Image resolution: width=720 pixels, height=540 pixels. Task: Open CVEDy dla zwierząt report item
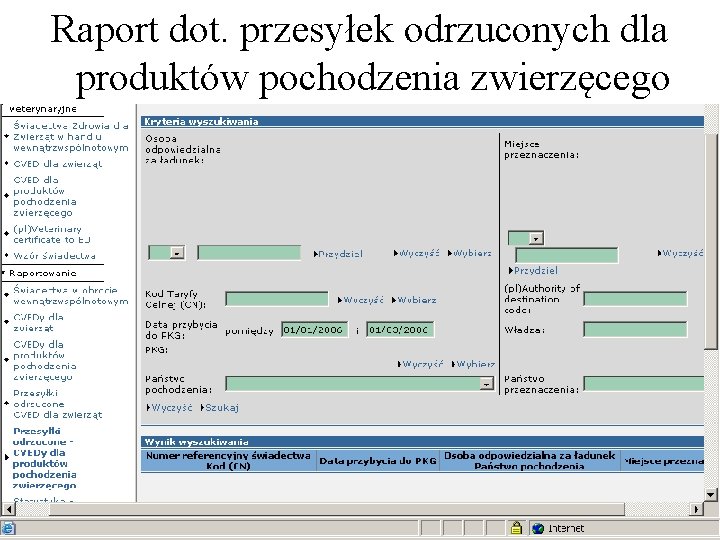coord(38,322)
